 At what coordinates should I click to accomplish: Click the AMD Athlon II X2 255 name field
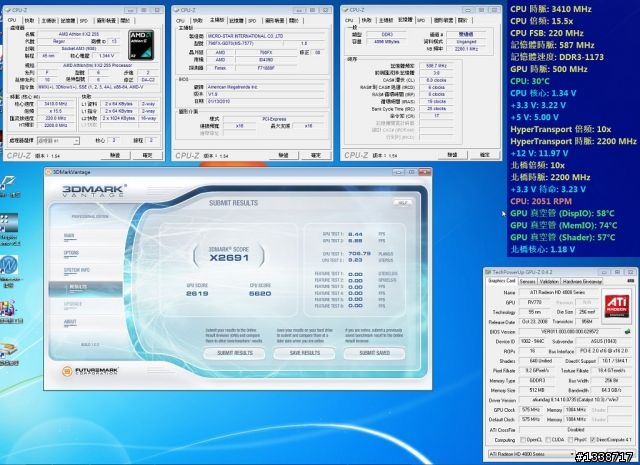pyautogui.click(x=79, y=34)
